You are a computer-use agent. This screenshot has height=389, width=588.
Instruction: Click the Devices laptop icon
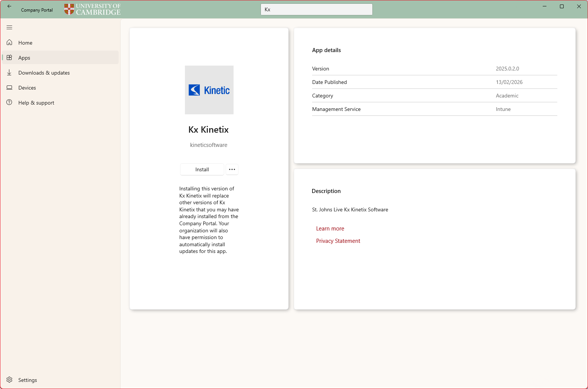click(x=9, y=87)
